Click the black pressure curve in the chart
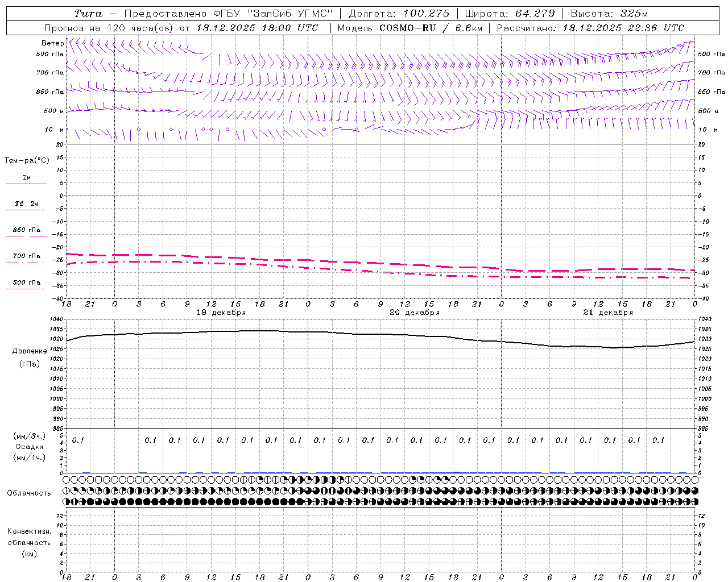Viewport: 728px width, 582px height. pos(381,334)
